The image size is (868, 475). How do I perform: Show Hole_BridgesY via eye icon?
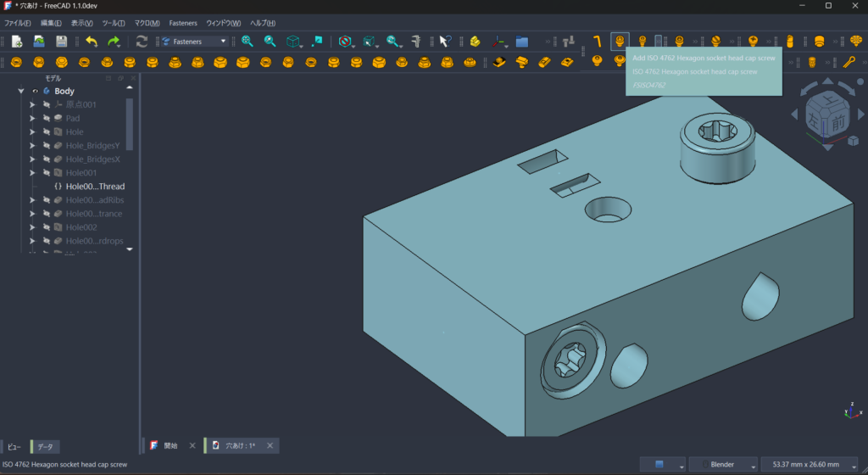pos(47,145)
